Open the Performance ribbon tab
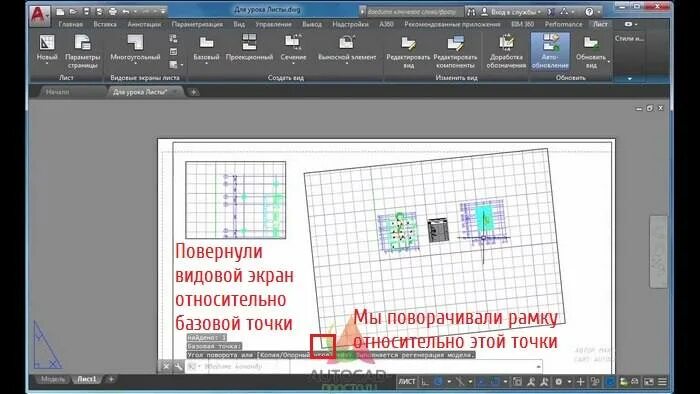This screenshot has height=394, width=700. (563, 24)
